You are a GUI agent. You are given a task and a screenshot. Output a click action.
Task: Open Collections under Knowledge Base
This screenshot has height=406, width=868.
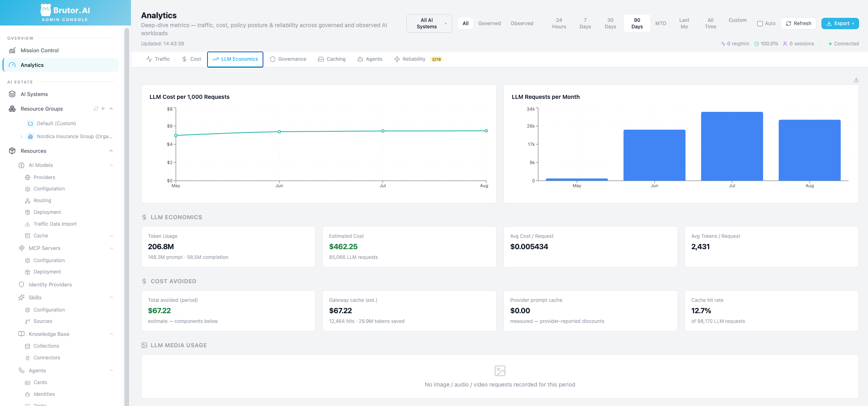[46, 346]
